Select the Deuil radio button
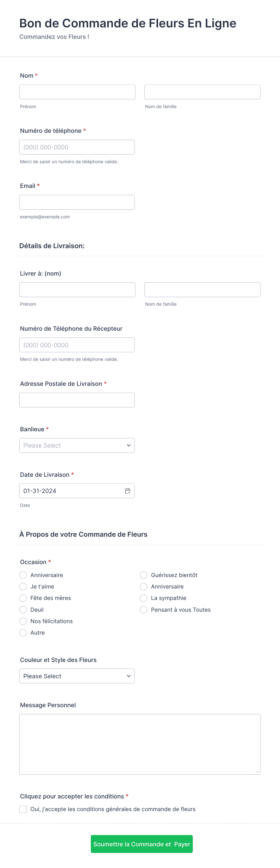 pos(23,610)
